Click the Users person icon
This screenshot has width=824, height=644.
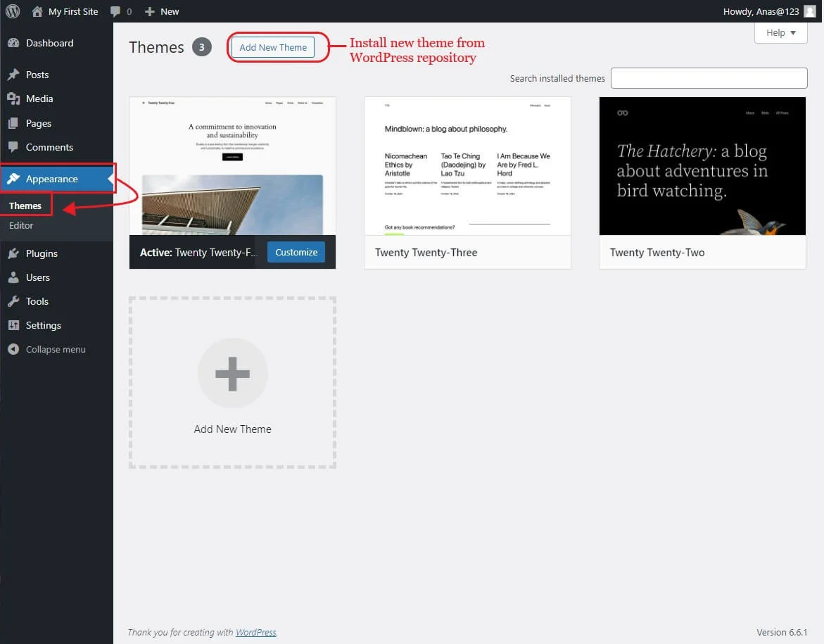(13, 277)
